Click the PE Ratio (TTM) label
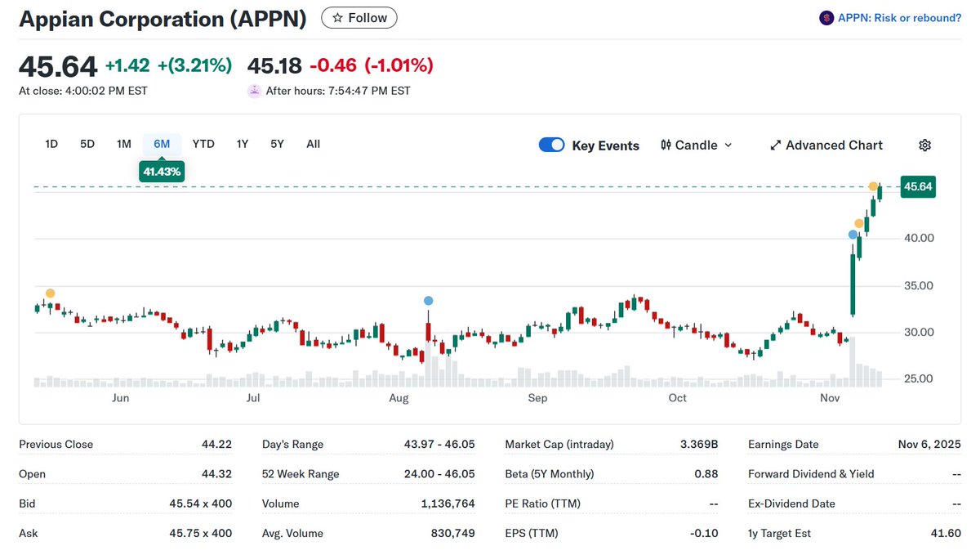This screenshot has width=980, height=555. [x=543, y=504]
